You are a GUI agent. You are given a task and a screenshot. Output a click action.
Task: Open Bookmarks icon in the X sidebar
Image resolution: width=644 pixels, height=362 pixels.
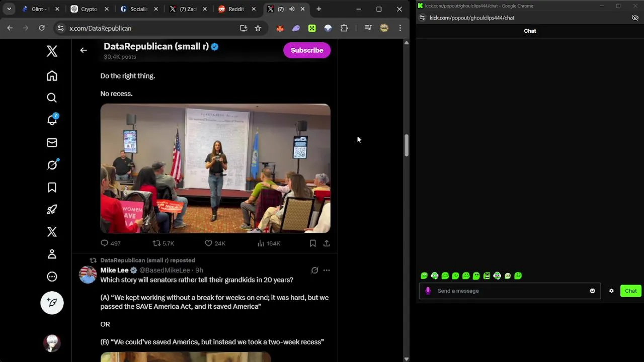point(52,188)
